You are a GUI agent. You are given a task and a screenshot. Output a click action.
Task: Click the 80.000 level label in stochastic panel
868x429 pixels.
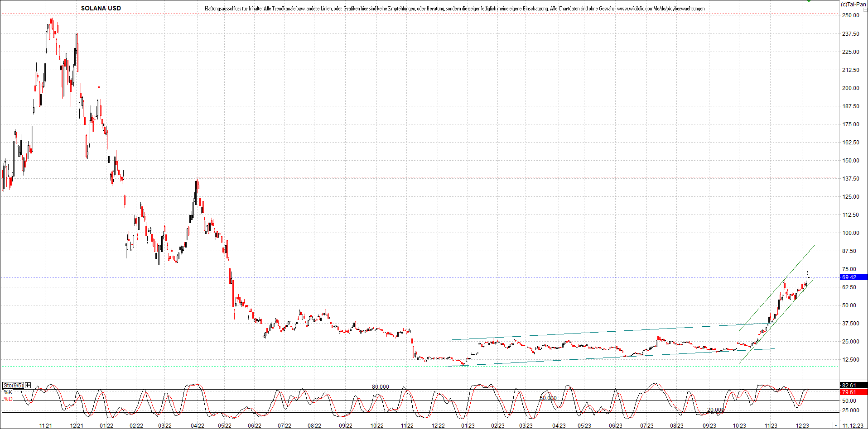(380, 387)
